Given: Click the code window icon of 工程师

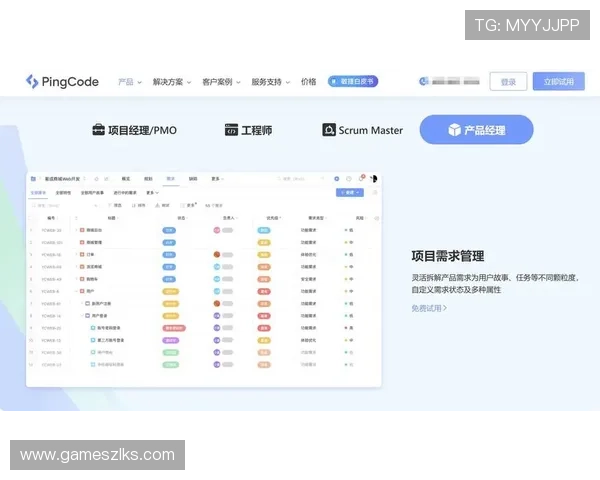Looking at the screenshot, I should tap(231, 130).
